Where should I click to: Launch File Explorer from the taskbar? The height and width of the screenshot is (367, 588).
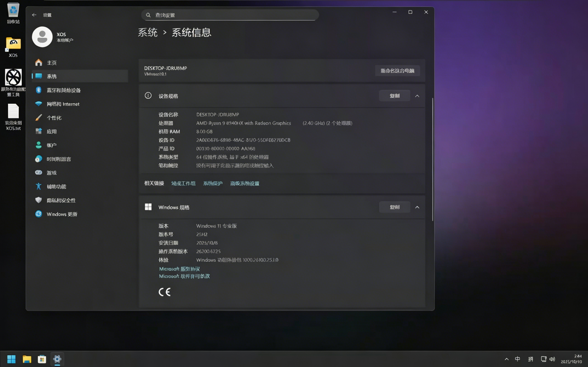click(x=27, y=359)
